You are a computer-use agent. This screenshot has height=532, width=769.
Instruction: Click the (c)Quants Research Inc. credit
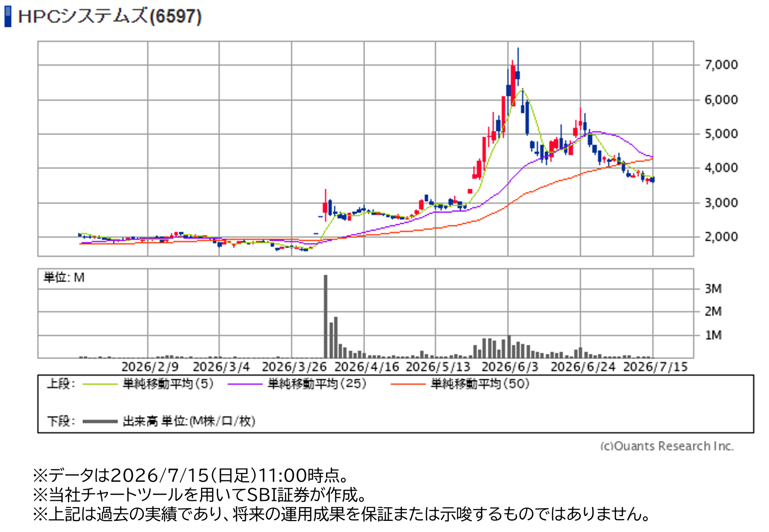click(667, 446)
